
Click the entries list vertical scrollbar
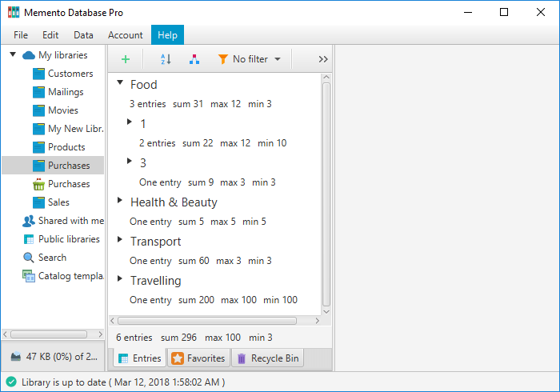point(326,194)
